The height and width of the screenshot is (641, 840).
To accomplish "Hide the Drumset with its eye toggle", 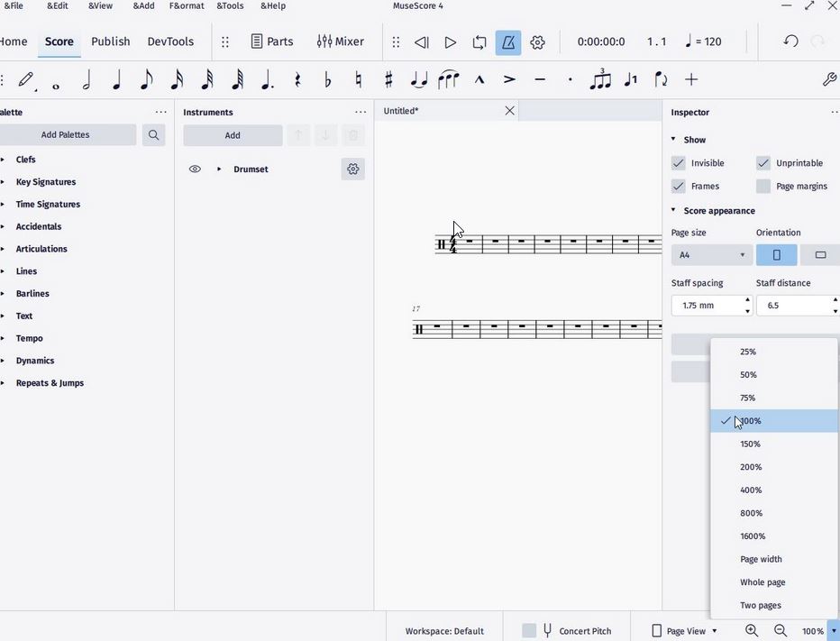I will pyautogui.click(x=194, y=169).
